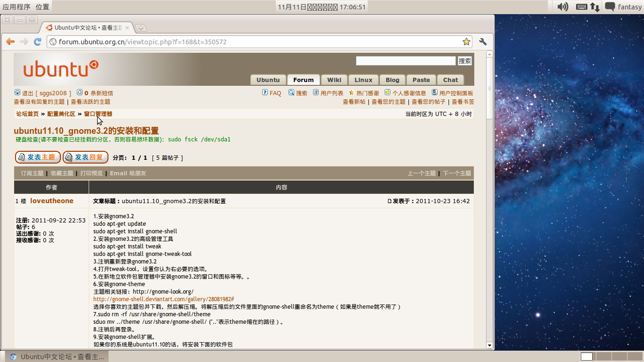Open loveutheone author profile
644x362 pixels.
[x=52, y=201]
